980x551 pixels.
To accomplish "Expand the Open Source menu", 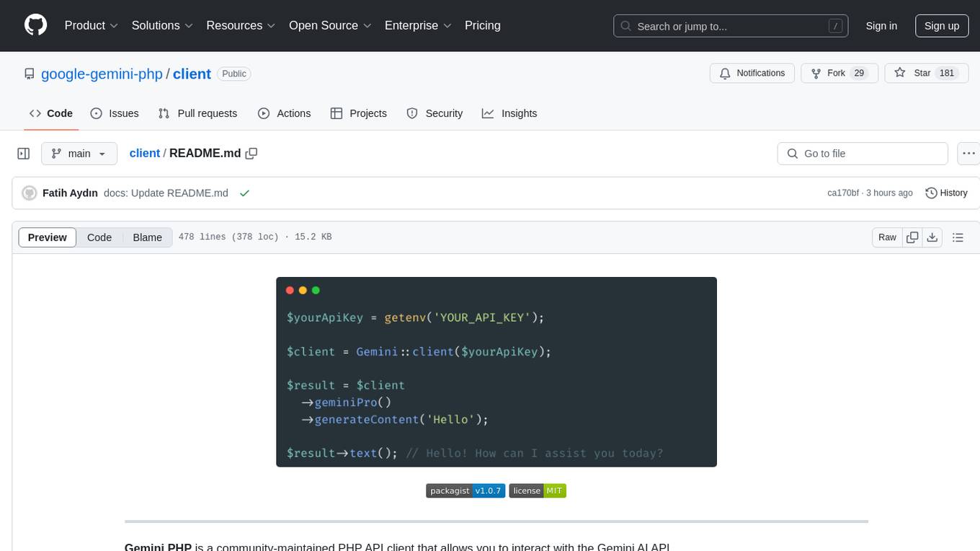I will click(x=330, y=25).
